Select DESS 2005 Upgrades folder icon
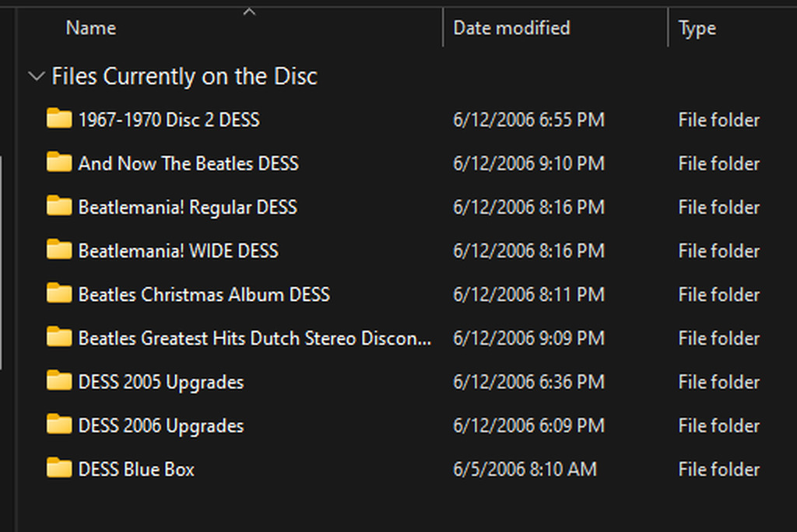This screenshot has height=532, width=797. pyautogui.click(x=59, y=381)
